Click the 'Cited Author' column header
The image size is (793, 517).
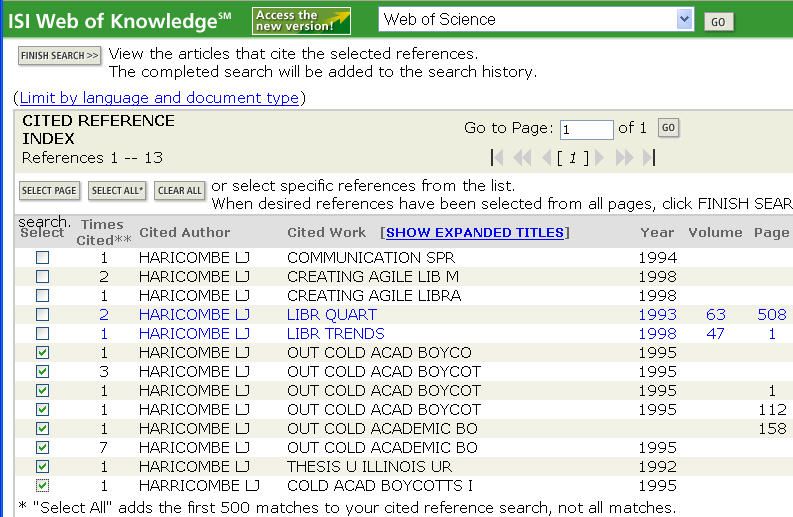coord(185,232)
